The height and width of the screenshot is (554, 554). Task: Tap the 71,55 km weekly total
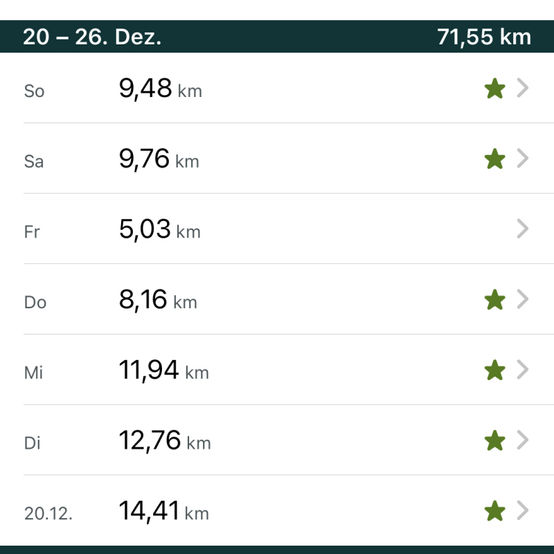coord(484,37)
